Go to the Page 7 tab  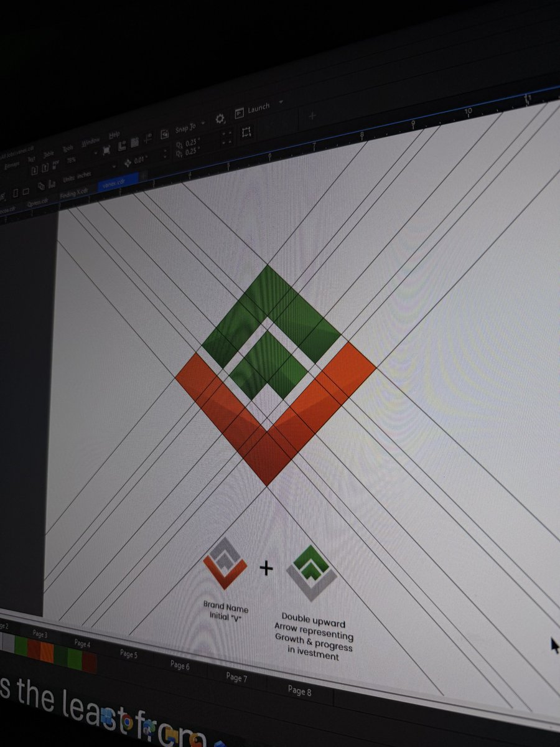pyautogui.click(x=236, y=677)
